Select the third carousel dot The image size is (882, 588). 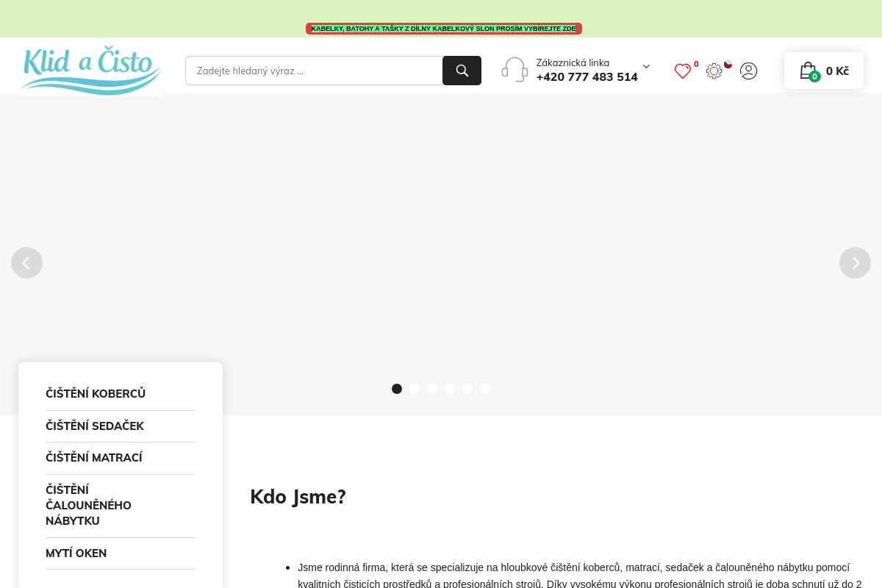pos(432,388)
